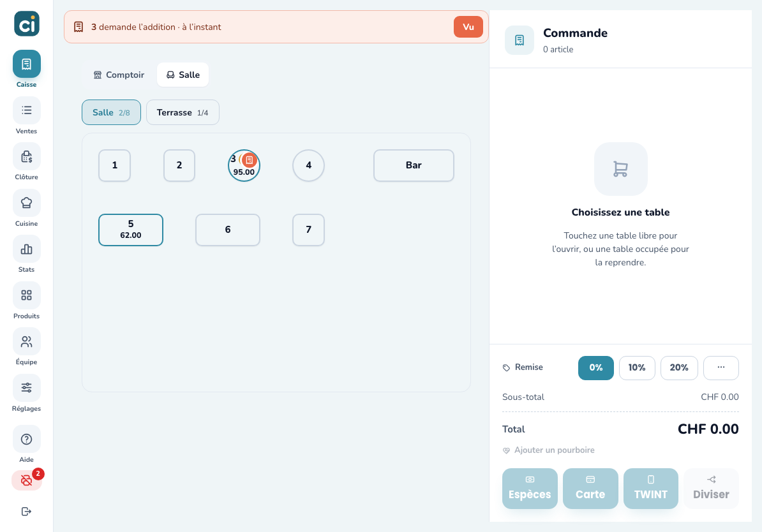Open table 2
This screenshot has width=762, height=532.
(179, 165)
